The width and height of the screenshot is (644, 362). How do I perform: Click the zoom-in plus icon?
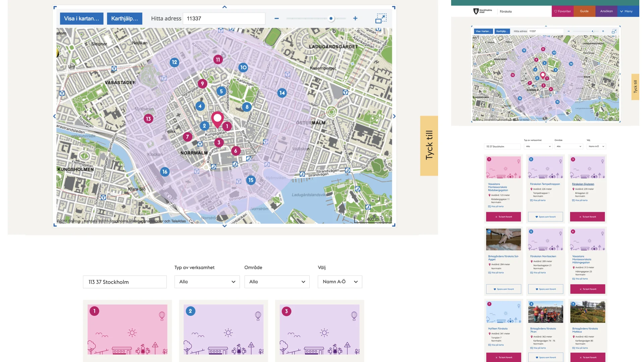355,18
